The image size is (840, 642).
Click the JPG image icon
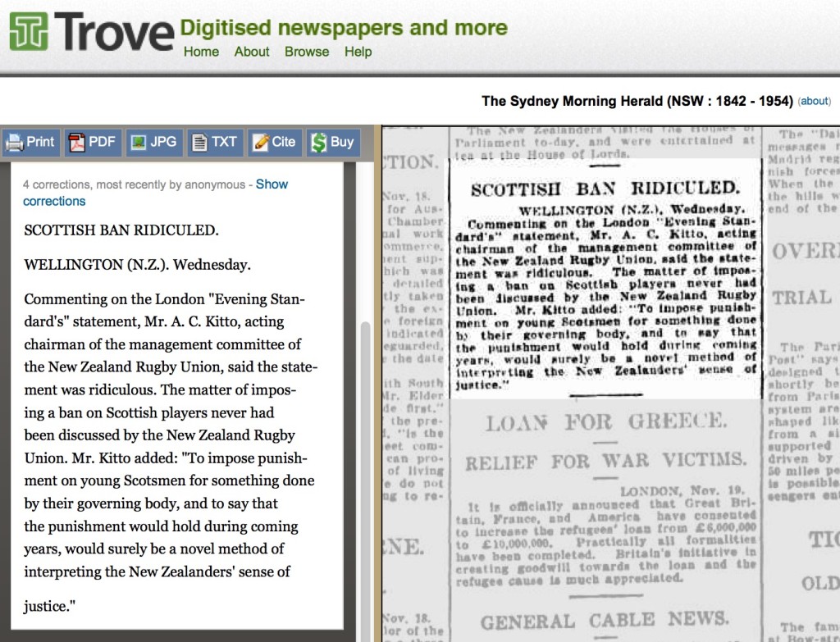[x=138, y=143]
